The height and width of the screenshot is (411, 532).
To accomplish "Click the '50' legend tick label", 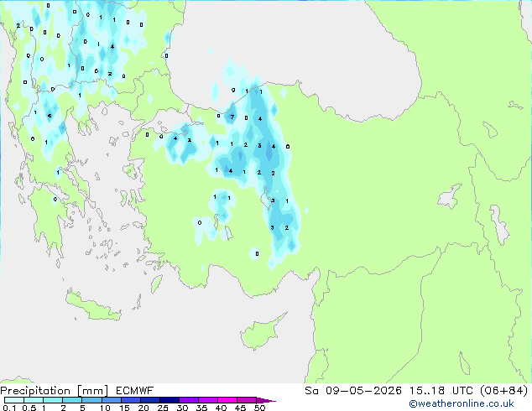I will pyautogui.click(x=259, y=408).
